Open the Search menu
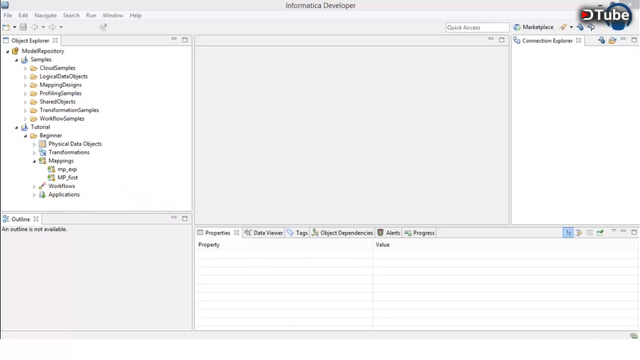Viewport: 640px width, 360px height. click(71, 15)
